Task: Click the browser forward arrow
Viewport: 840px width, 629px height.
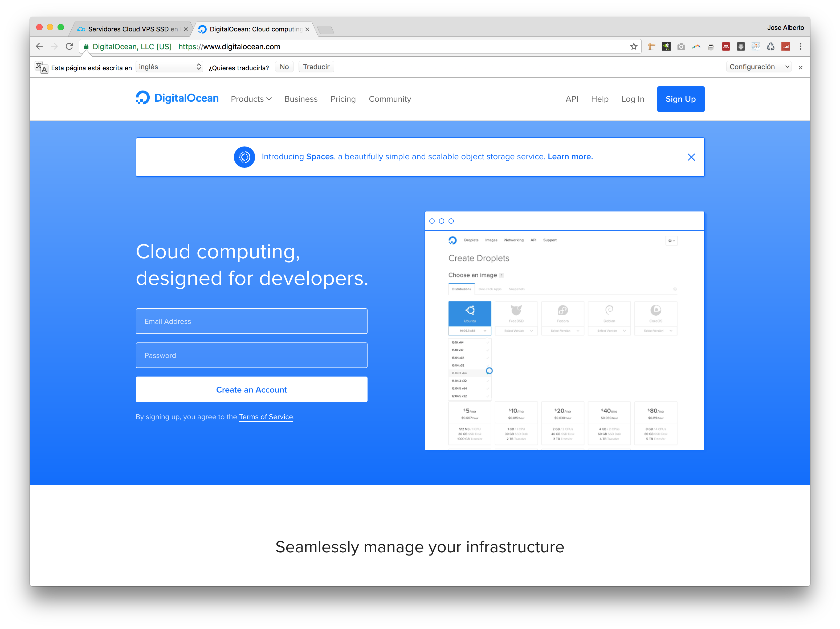Action: pos(54,46)
